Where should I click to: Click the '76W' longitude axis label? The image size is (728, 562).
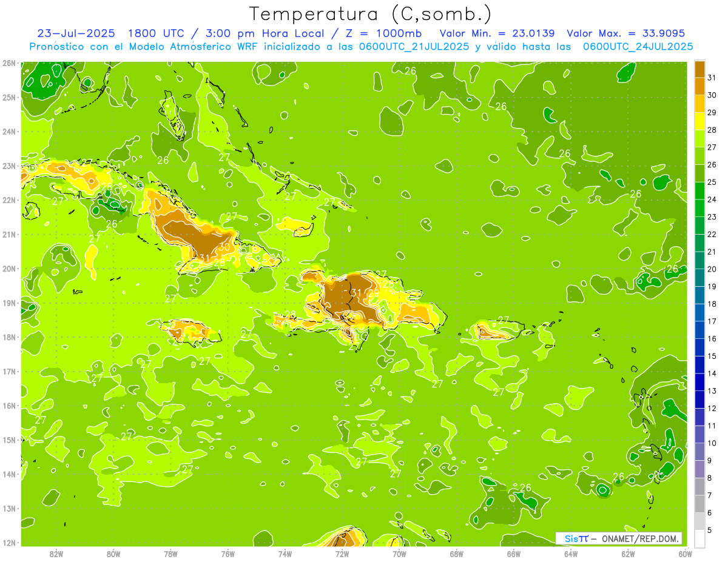[228, 554]
